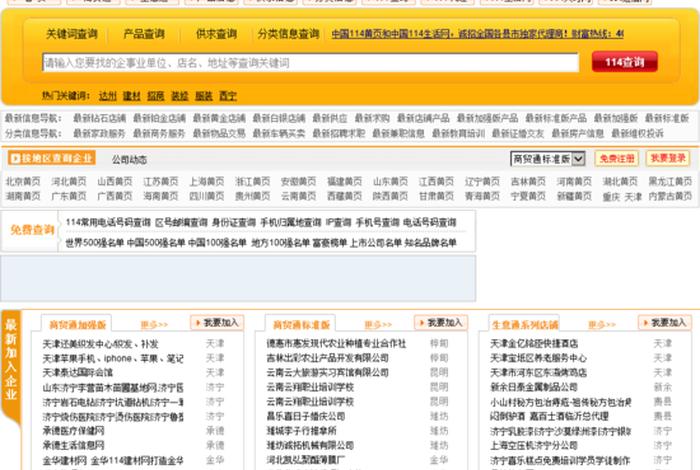Select the 商贸通加强版 listing tab
700x470 pixels.
tap(77, 324)
